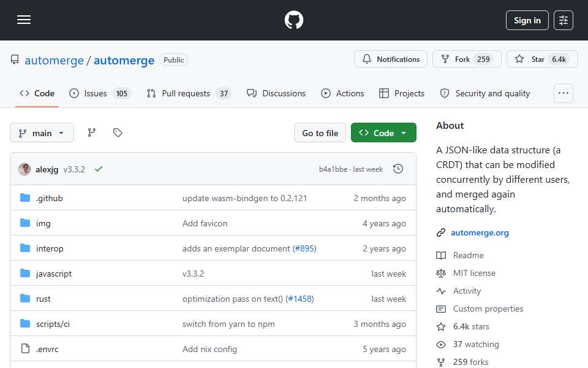The width and height of the screenshot is (588, 368).
Task: View the 6.4k stars list
Action: click(x=471, y=327)
